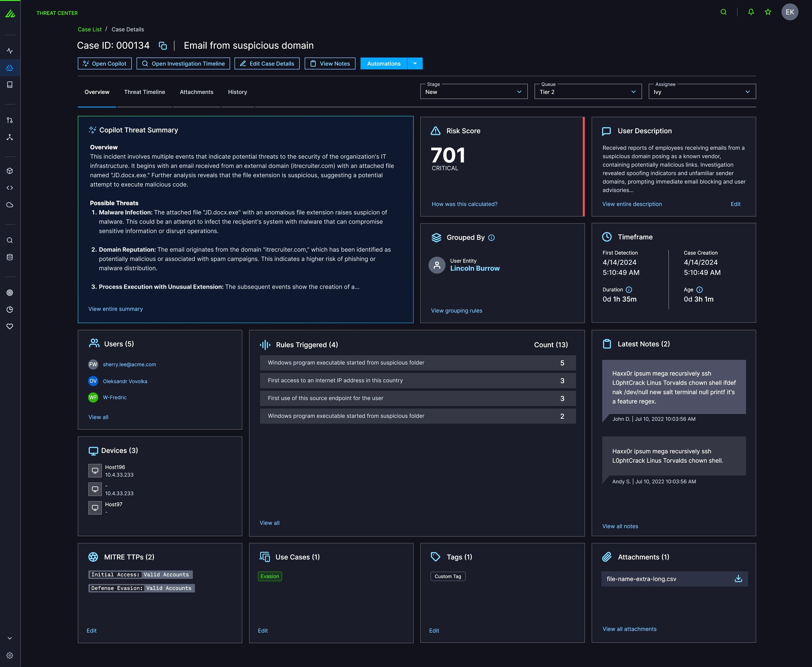Open the Assignee dropdown showing Ivy
The height and width of the screenshot is (667, 812).
point(702,92)
